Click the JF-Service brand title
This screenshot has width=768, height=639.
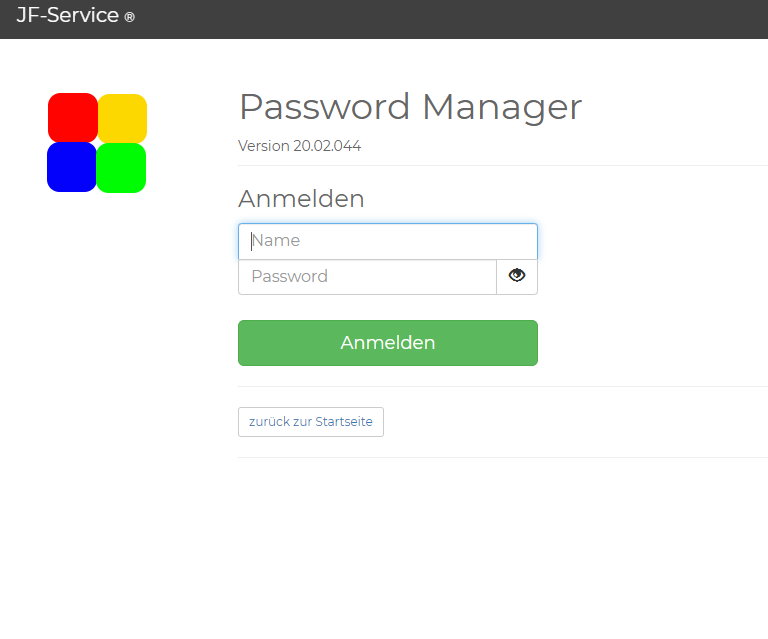click(75, 15)
